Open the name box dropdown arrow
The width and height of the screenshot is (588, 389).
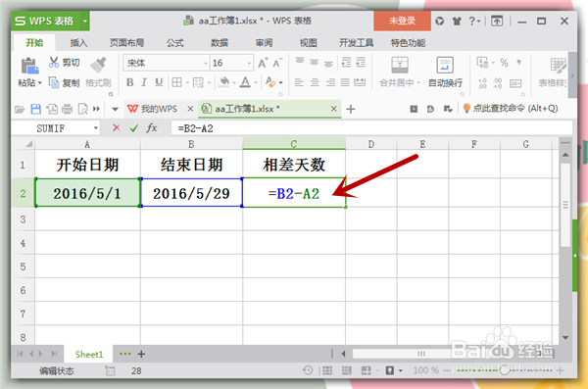[x=96, y=128]
